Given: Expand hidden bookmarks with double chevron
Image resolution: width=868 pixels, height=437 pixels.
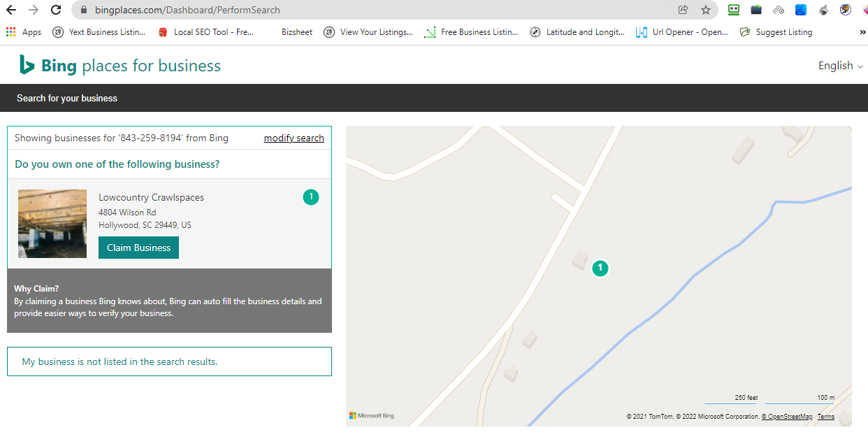Looking at the screenshot, I should (862, 32).
